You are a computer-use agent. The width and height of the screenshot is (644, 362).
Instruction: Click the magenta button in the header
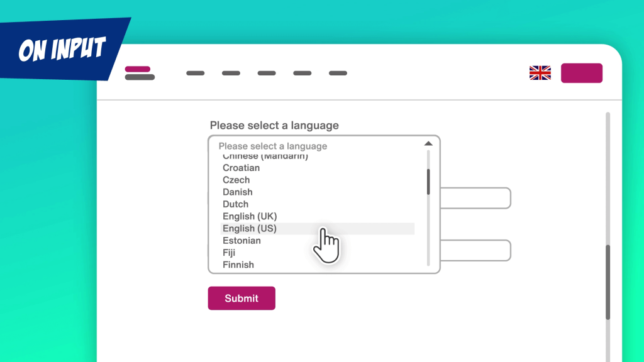pyautogui.click(x=582, y=73)
